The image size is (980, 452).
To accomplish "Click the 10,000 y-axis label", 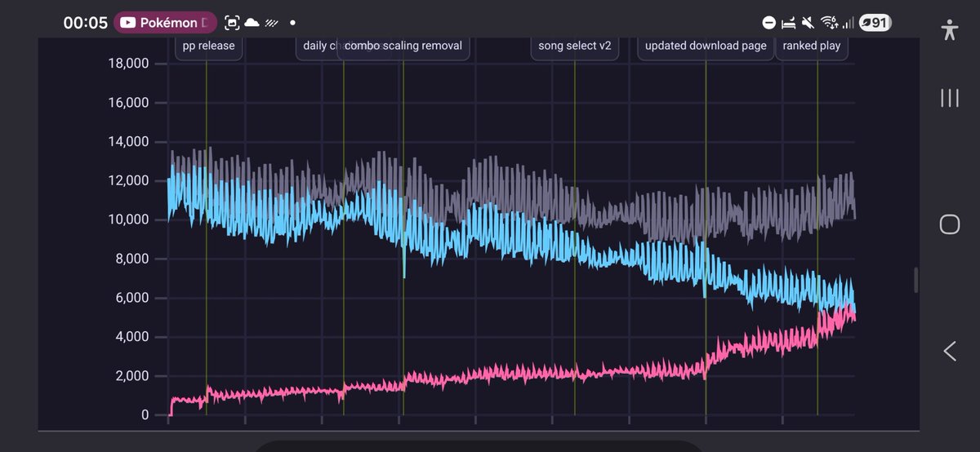I will click(127, 220).
